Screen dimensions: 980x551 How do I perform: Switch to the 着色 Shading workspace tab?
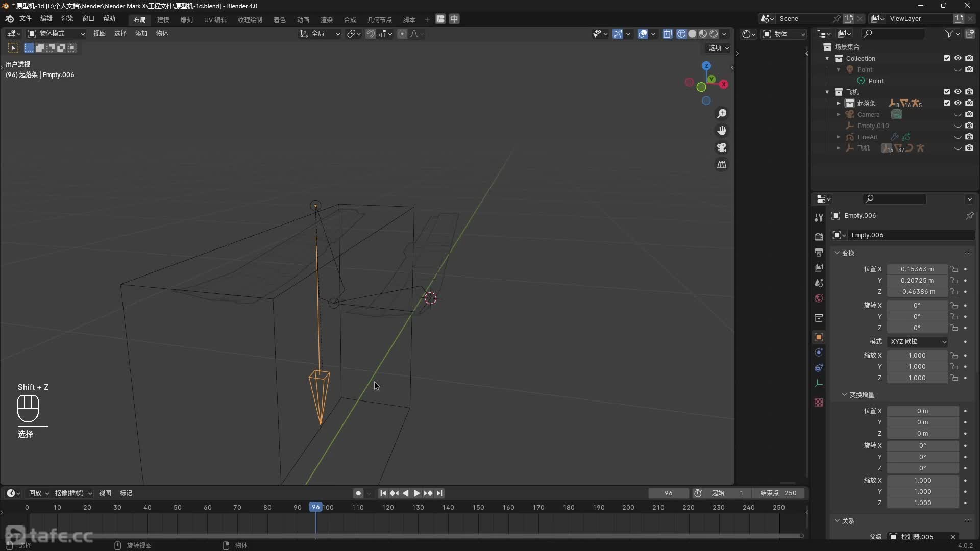(x=280, y=20)
